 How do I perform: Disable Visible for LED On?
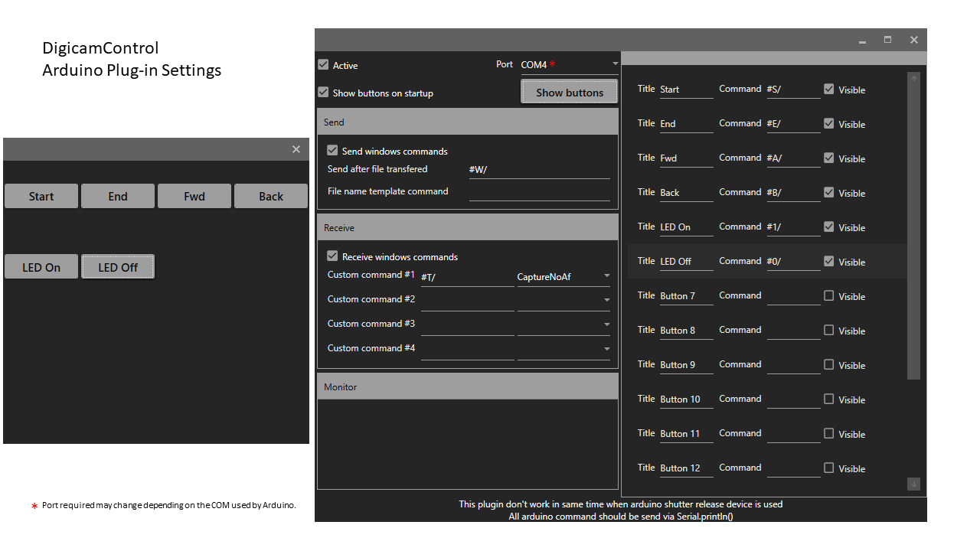828,227
